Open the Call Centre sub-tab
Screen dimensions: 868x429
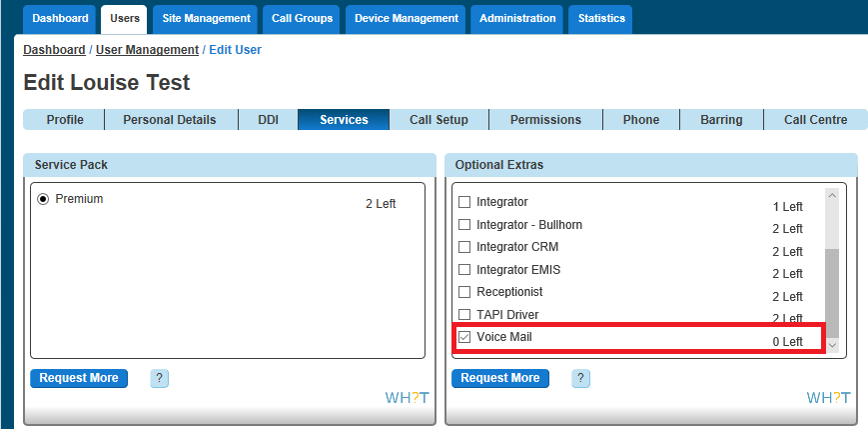pyautogui.click(x=815, y=120)
